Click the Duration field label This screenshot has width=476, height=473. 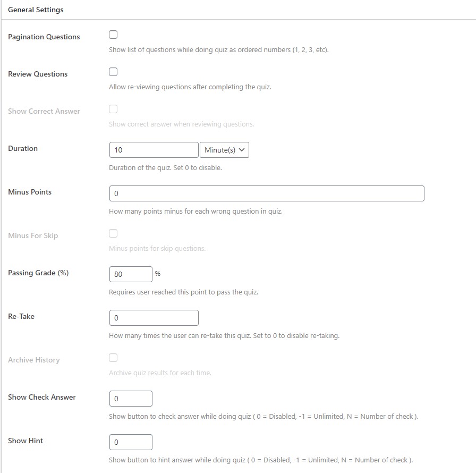click(23, 148)
